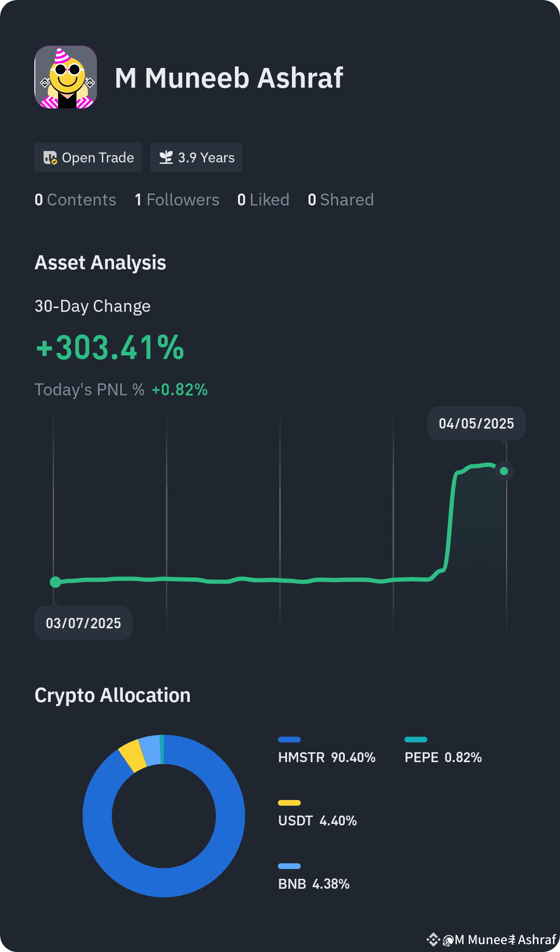Open the user avatar profile picture
This screenshot has height=952, width=560.
click(x=66, y=77)
